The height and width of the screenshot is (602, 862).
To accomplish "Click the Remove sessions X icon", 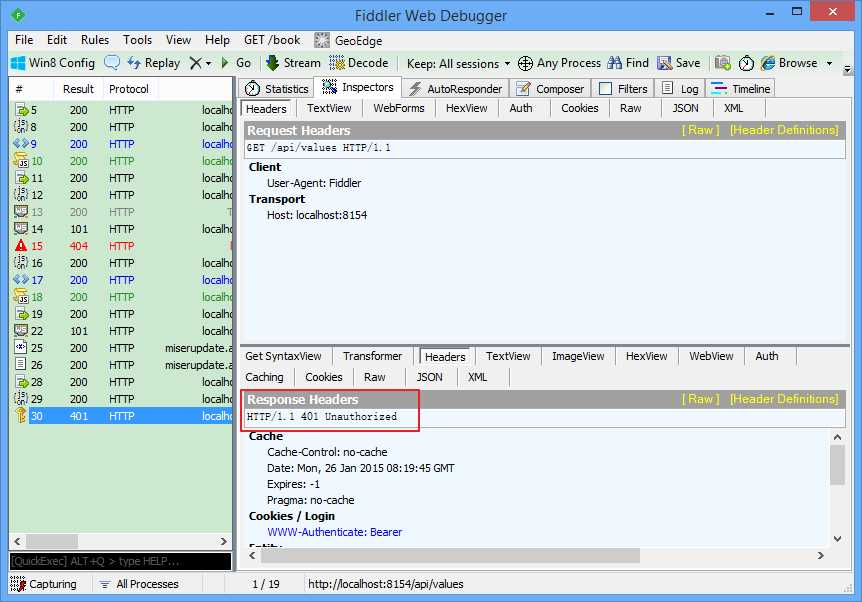I will pos(195,63).
